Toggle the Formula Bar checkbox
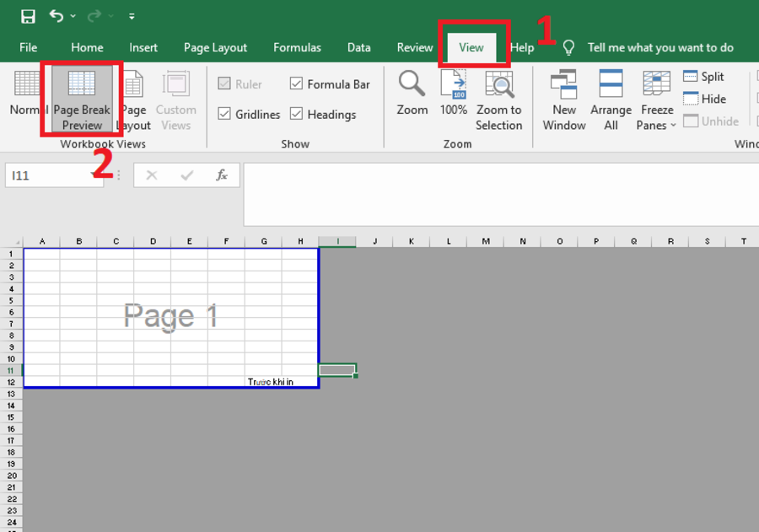The height and width of the screenshot is (532, 759). point(296,83)
